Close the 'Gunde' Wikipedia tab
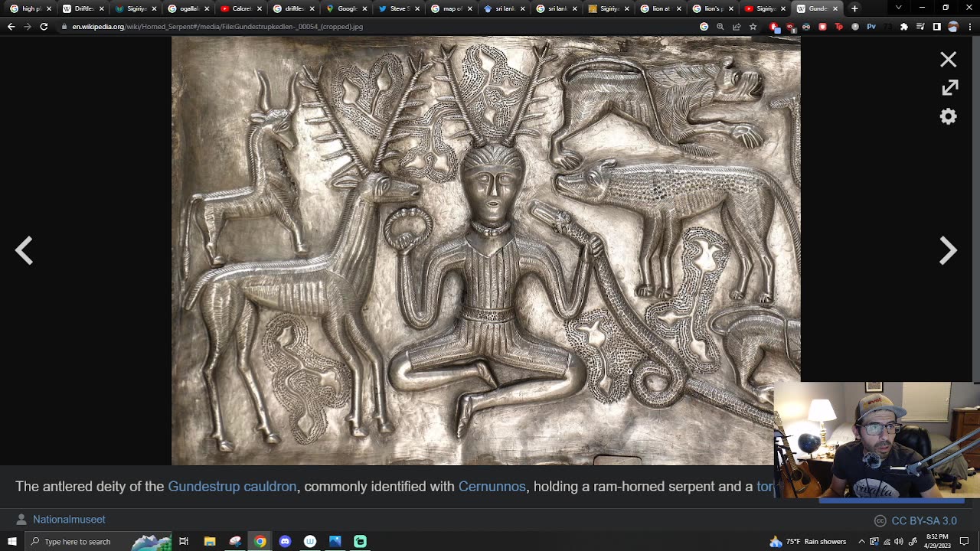 point(835,8)
